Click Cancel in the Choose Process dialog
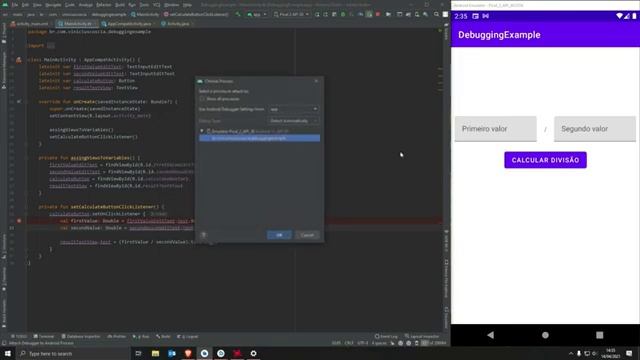This screenshot has width=640, height=360. point(307,235)
